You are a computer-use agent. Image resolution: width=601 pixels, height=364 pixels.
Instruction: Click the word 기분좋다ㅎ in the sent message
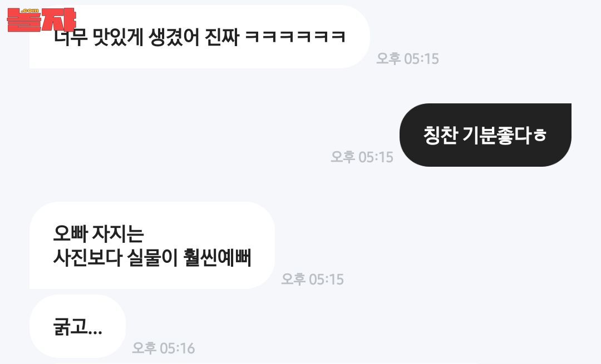[x=504, y=135]
